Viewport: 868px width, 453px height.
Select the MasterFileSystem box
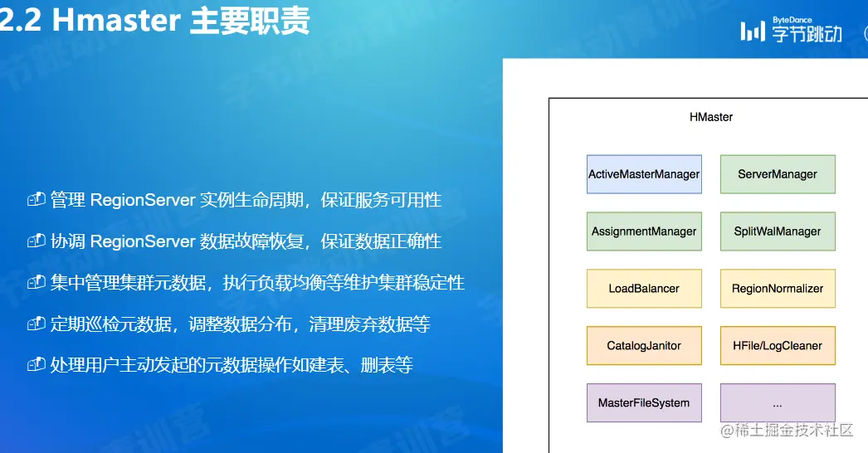(x=644, y=403)
